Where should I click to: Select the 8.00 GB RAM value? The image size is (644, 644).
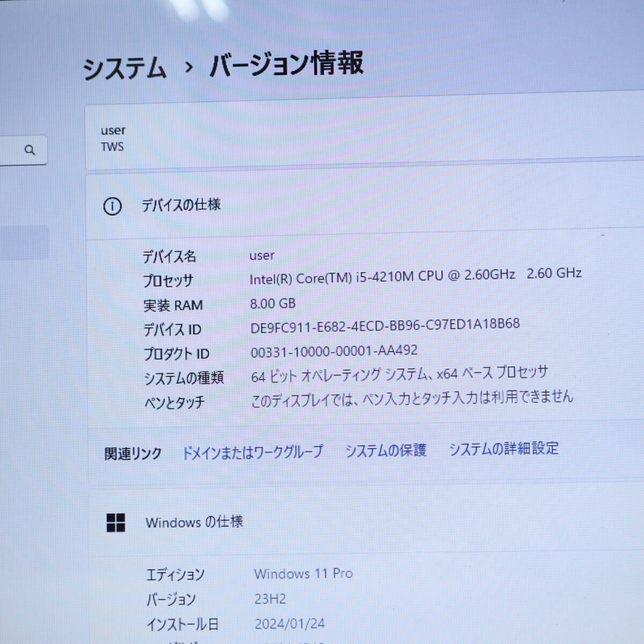(x=273, y=304)
